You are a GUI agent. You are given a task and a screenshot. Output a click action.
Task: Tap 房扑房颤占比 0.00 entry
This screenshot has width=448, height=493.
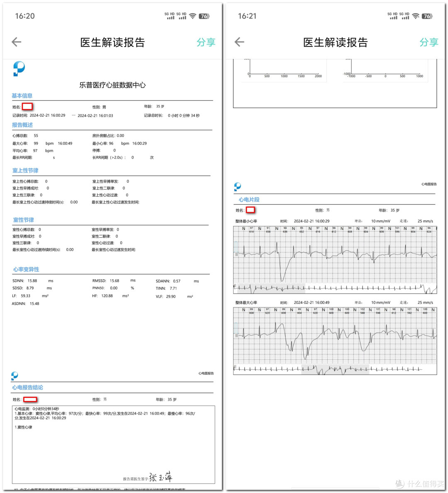click(x=108, y=136)
